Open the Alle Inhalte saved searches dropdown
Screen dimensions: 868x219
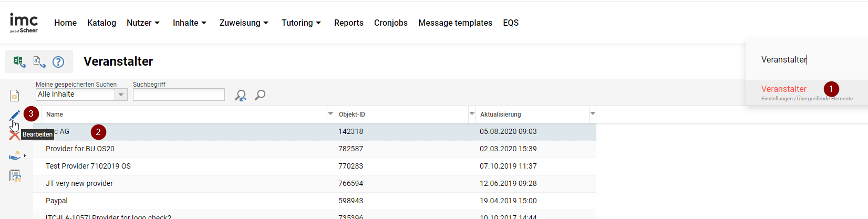pos(121,95)
